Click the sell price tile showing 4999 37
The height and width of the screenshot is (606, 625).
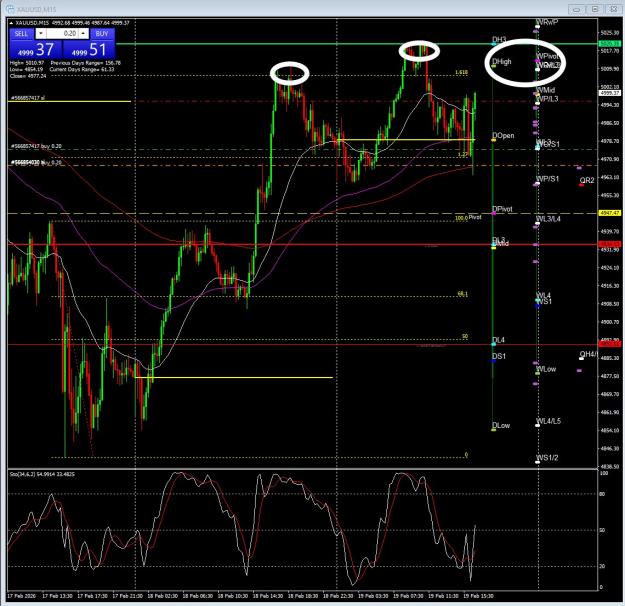click(35, 49)
